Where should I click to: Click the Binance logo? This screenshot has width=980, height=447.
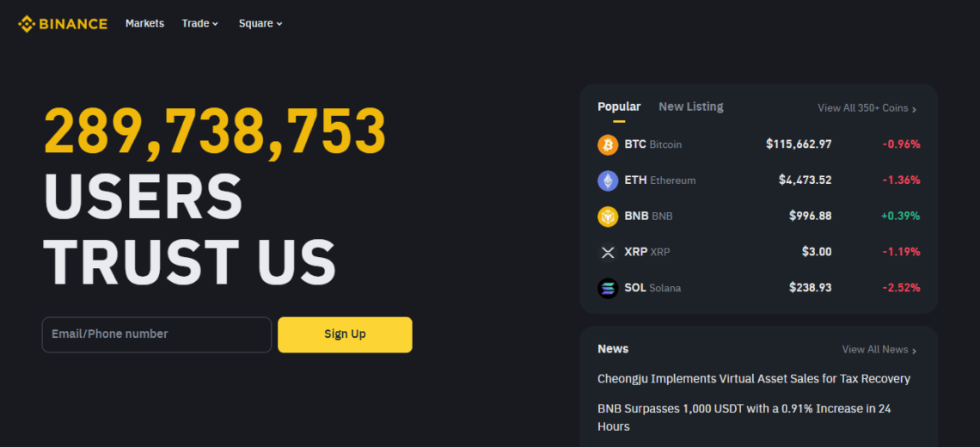(63, 23)
